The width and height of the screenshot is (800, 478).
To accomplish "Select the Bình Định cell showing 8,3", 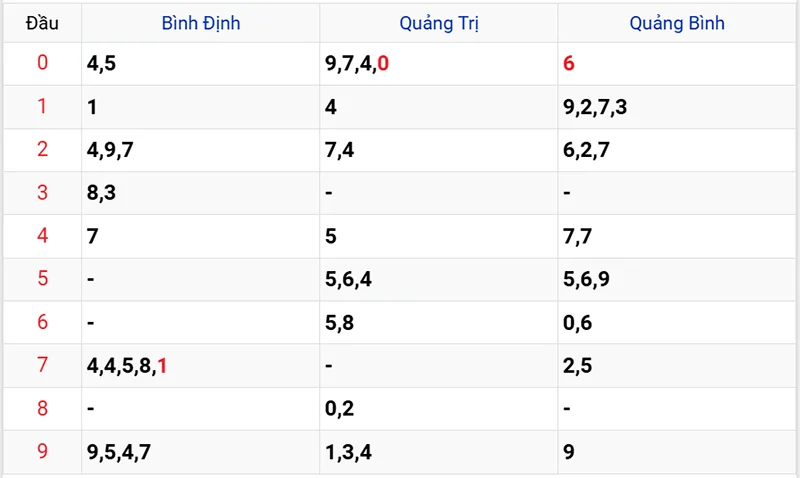I will (101, 193).
